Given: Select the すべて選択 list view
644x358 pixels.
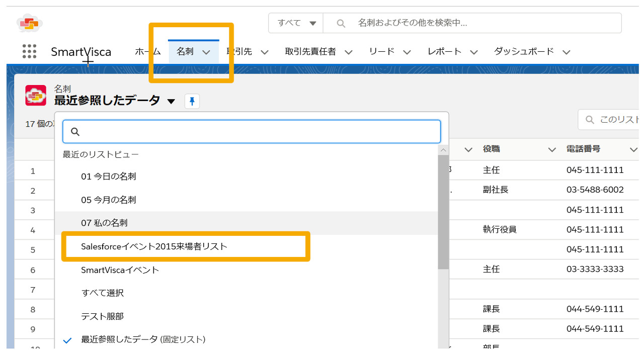Looking at the screenshot, I should coord(247,293).
